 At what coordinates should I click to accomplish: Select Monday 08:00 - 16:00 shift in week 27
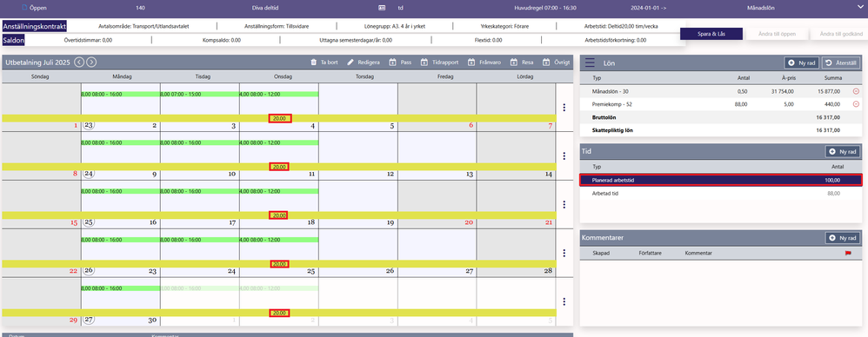120,288
